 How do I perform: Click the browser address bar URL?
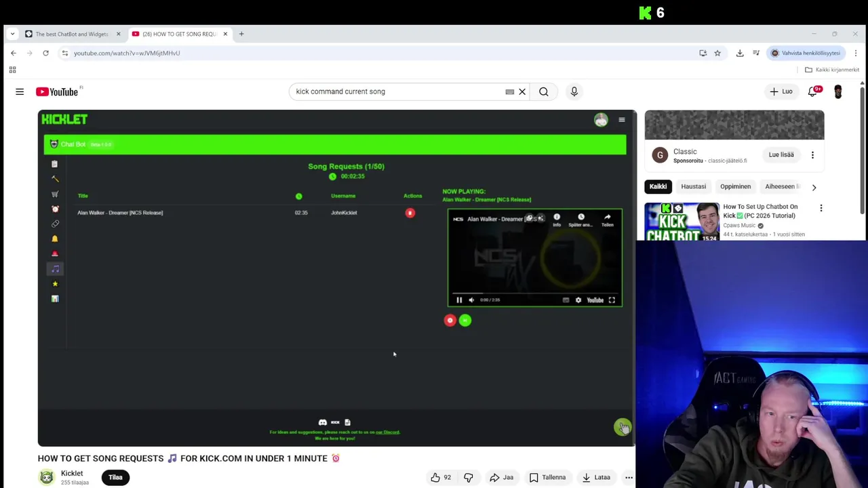127,53
